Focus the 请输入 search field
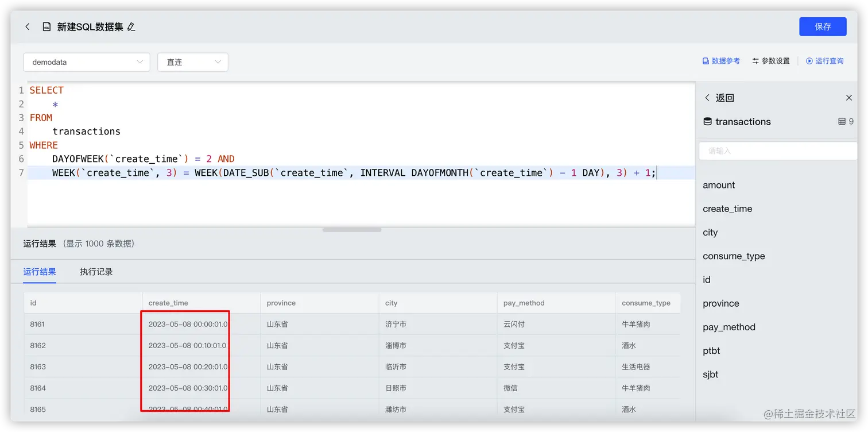This screenshot has width=868, height=432. tap(778, 151)
